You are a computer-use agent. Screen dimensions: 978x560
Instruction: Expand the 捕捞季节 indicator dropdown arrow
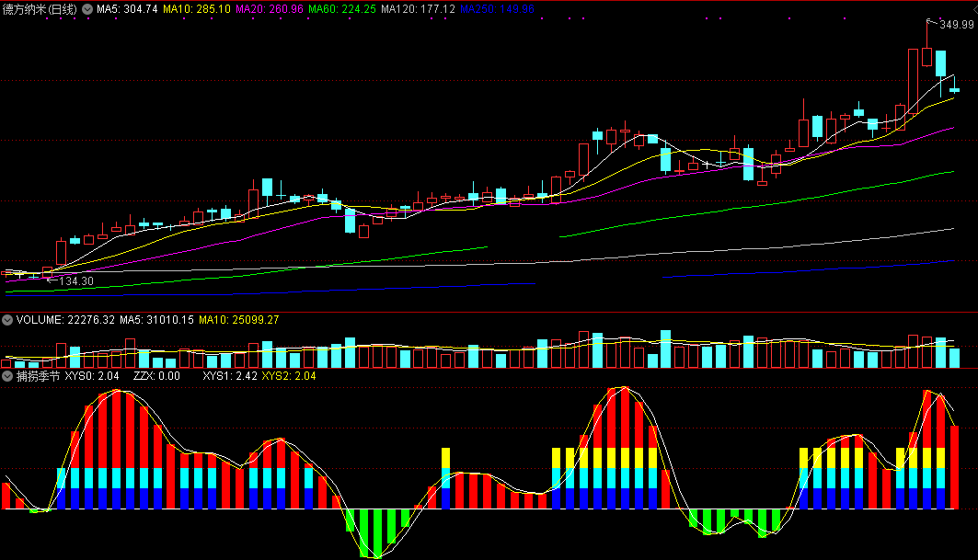point(7,376)
